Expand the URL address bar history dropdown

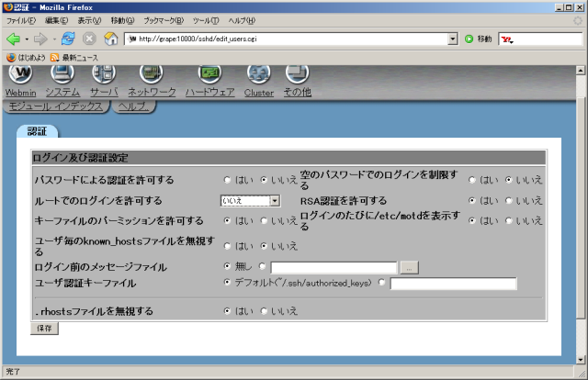[x=452, y=39]
